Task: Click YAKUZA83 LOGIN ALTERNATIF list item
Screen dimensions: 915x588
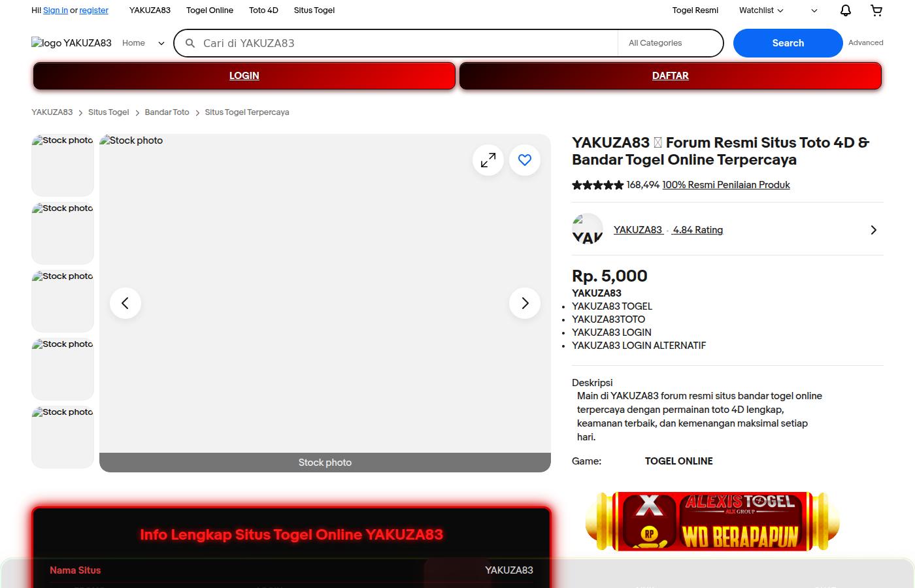Action: (639, 346)
